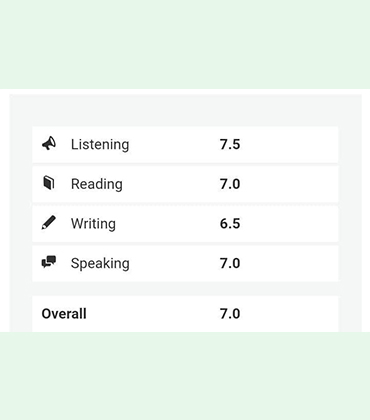Select the Speaking label text
370x420 pixels.
click(100, 263)
